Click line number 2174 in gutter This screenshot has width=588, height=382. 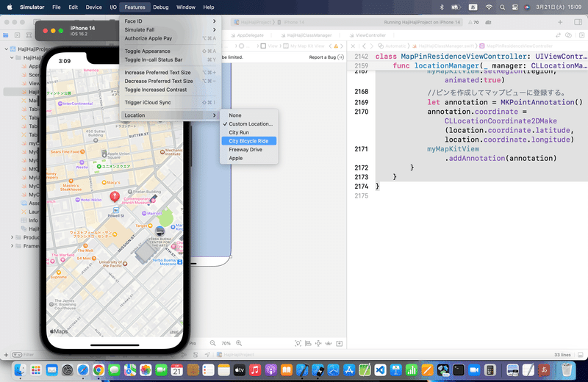[x=362, y=187]
